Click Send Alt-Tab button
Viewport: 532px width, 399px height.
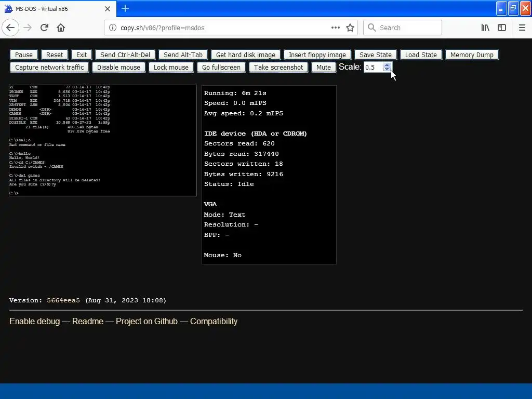(x=183, y=55)
